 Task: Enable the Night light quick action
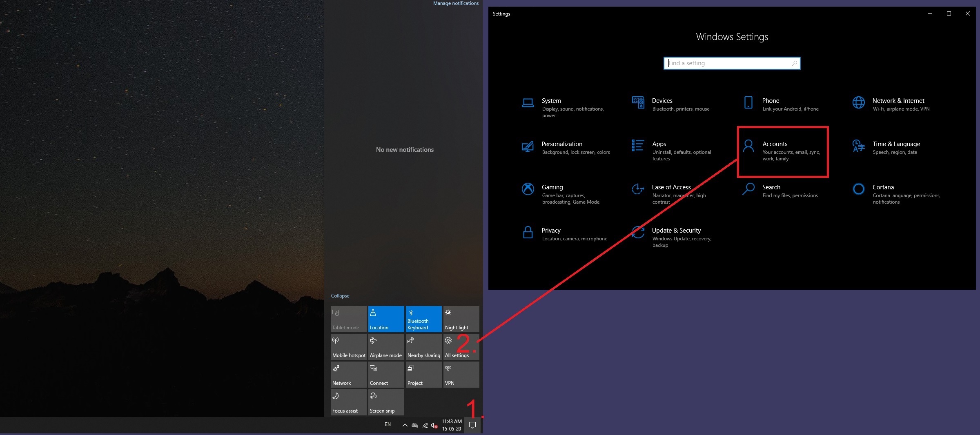[x=461, y=319]
